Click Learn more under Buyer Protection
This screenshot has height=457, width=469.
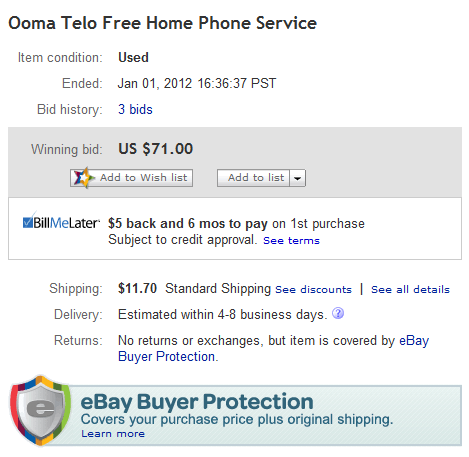point(113,434)
